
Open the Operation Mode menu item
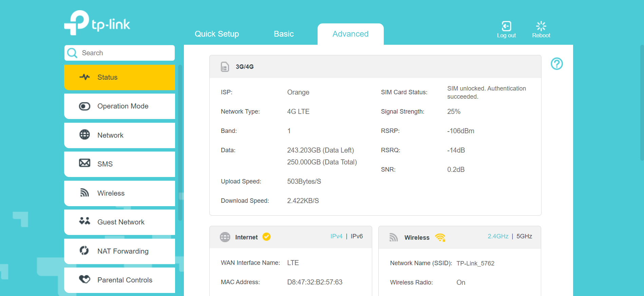(x=119, y=106)
